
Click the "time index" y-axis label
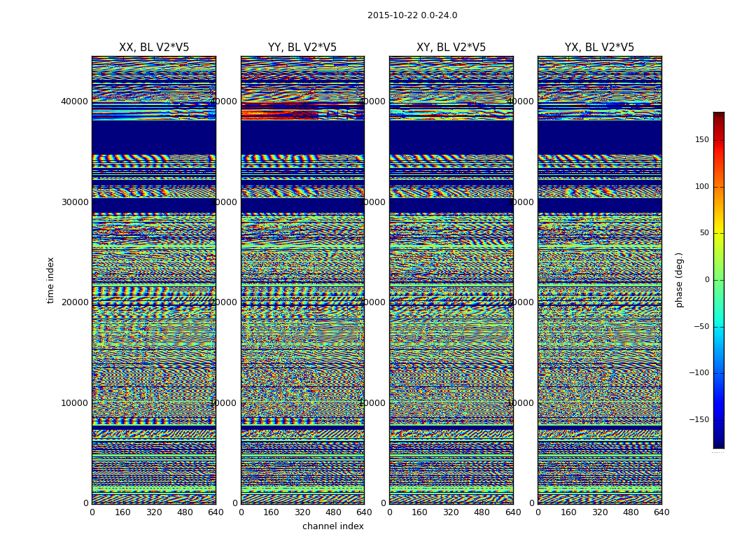point(50,280)
